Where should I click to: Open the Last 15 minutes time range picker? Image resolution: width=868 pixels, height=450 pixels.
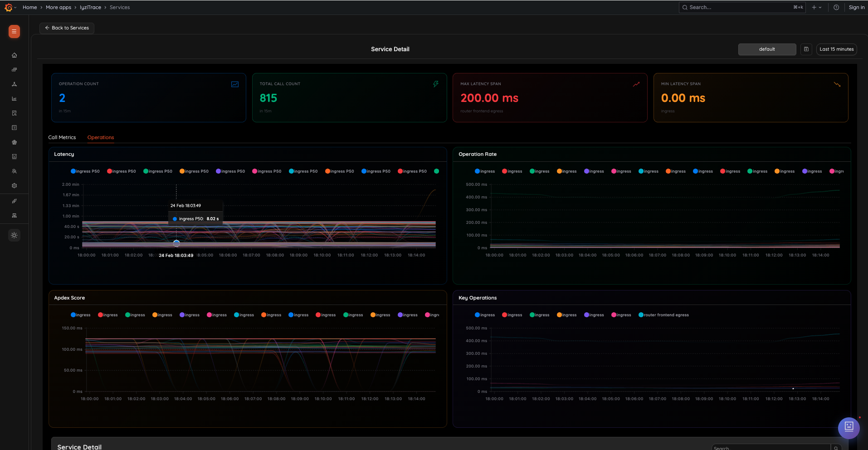click(836, 49)
